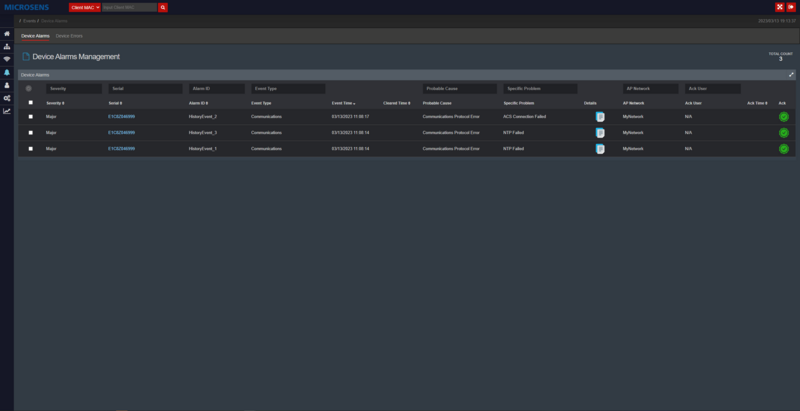
Task: Expand the Device Alarms panel to fullscreen
Action: point(791,74)
